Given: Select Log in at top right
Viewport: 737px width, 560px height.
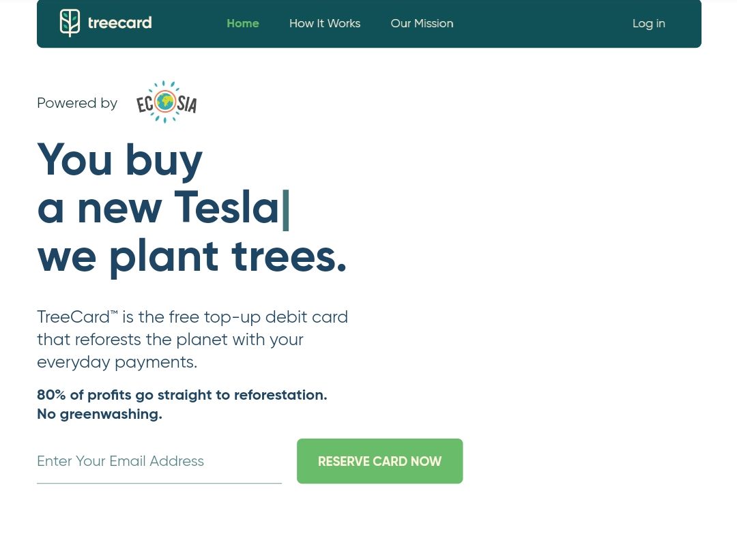Looking at the screenshot, I should click(649, 23).
